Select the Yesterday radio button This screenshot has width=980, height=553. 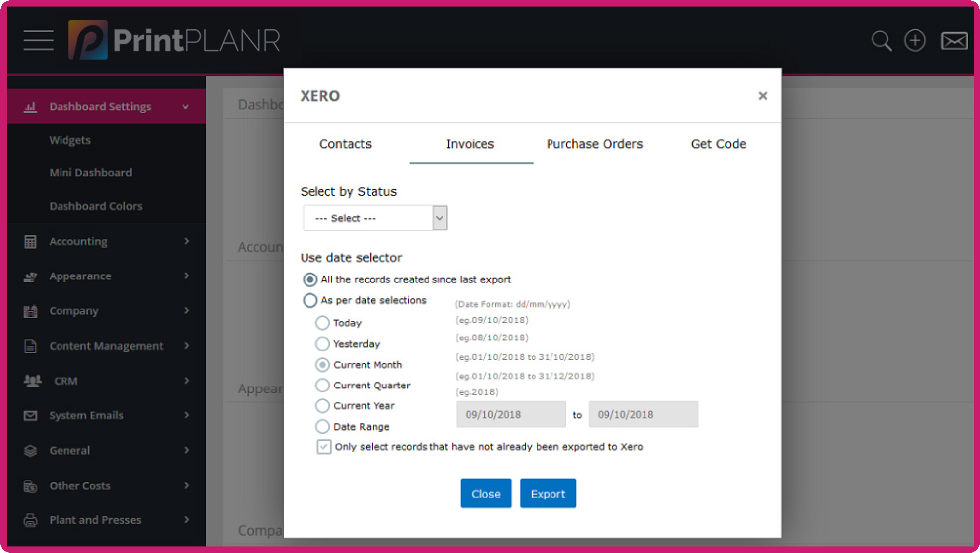point(322,343)
